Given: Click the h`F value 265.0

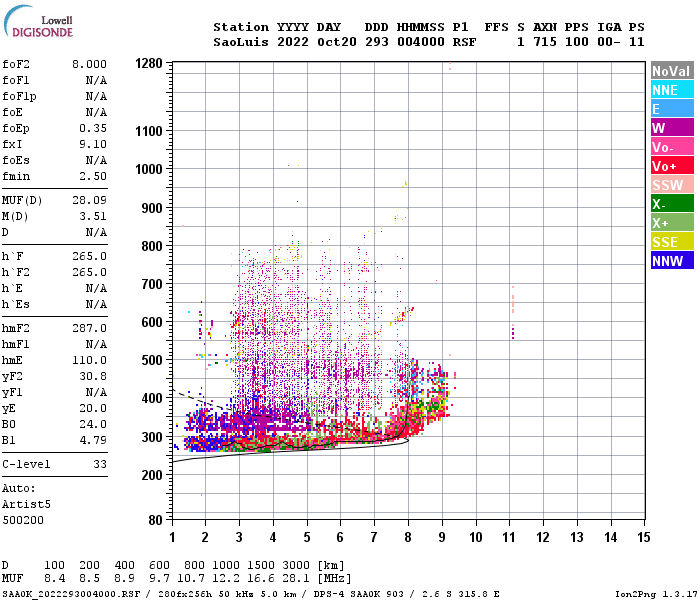Looking at the screenshot, I should click(89, 256).
